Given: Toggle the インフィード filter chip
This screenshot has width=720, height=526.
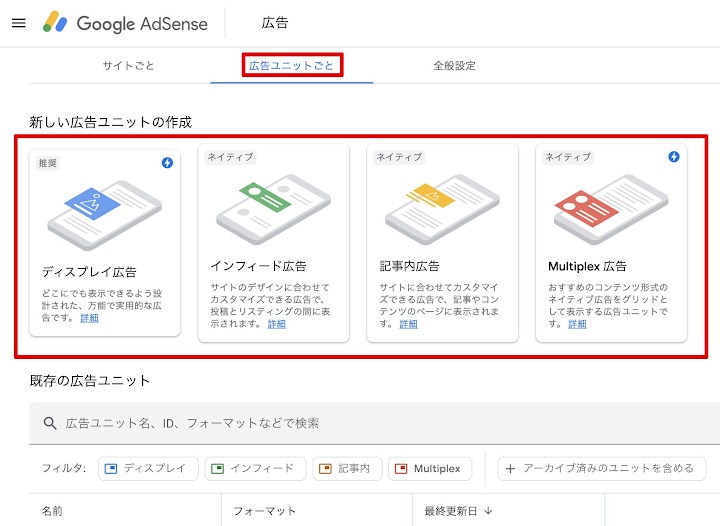Looking at the screenshot, I should (255, 469).
